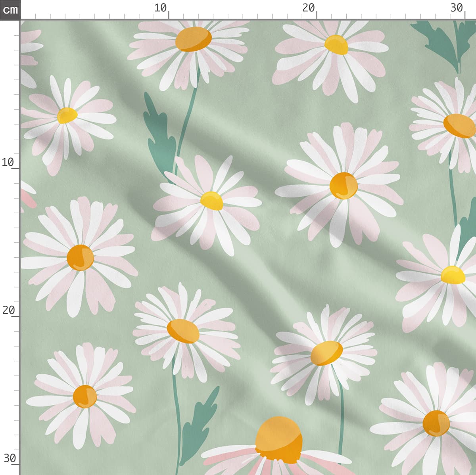Click the 20 mark on the top ruler
This screenshot has height=475, width=476.
(x=309, y=8)
